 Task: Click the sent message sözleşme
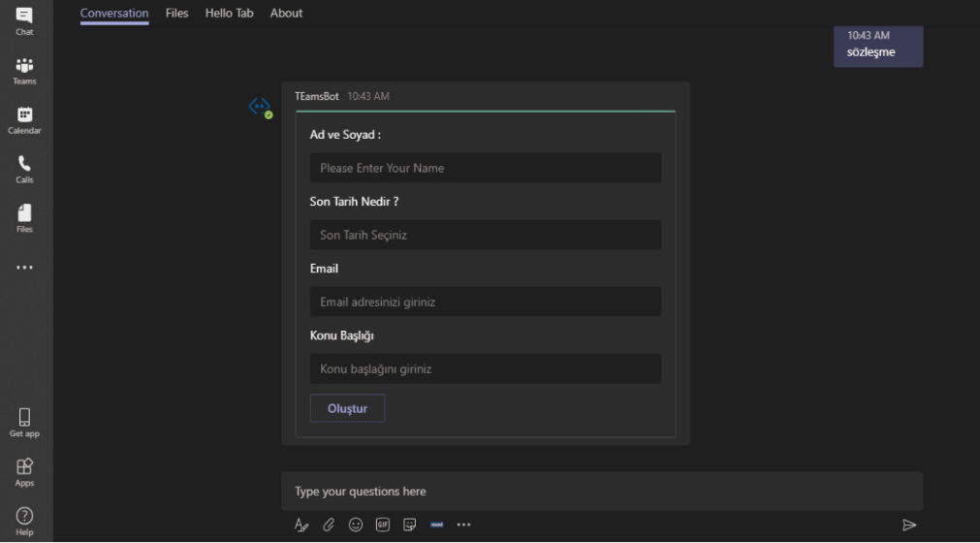[x=878, y=47]
